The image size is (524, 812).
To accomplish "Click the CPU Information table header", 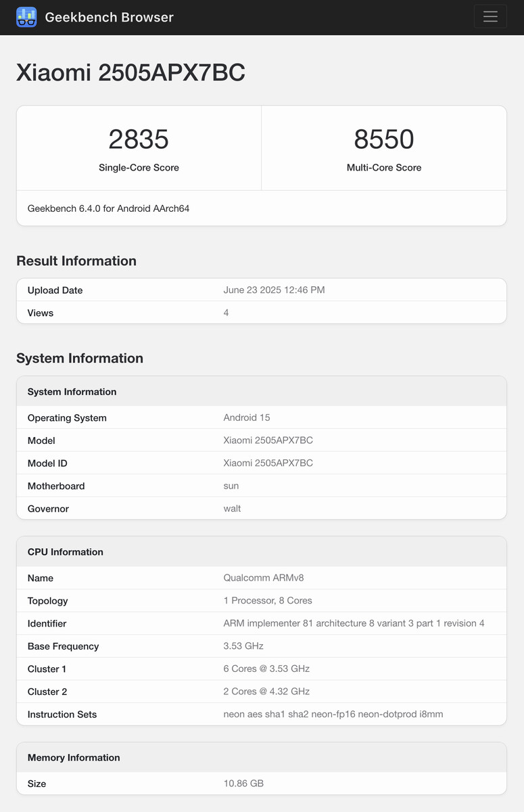I will (x=66, y=552).
